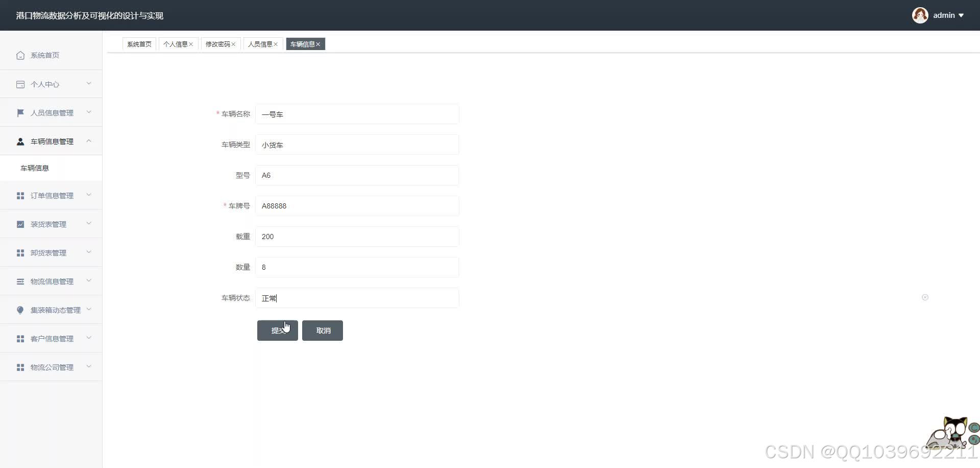Click the list icon of 物流信息管理
The width and height of the screenshot is (980, 468).
20,282
